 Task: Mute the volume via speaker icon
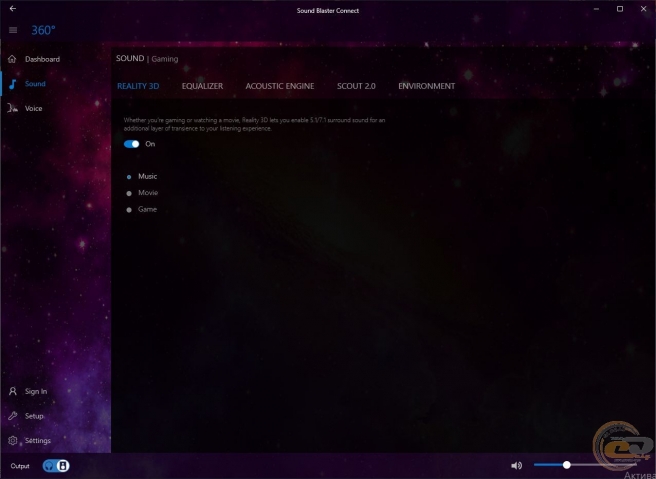(517, 465)
